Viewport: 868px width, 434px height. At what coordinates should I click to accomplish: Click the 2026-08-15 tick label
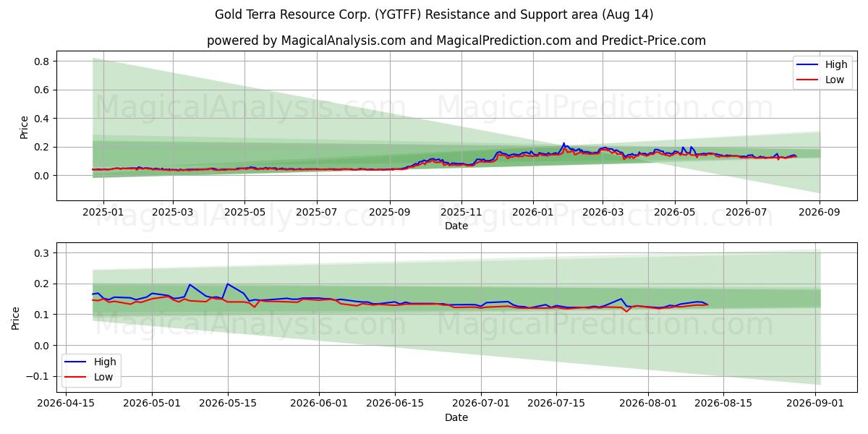(723, 404)
